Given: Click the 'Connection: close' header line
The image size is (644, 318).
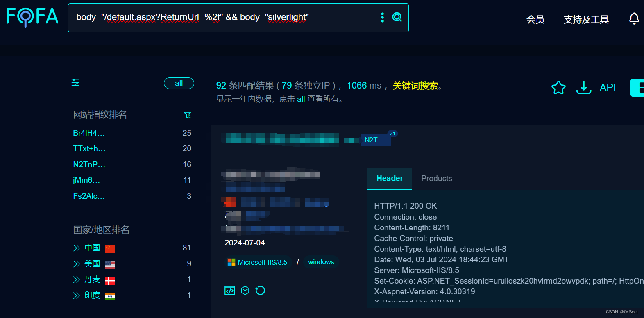Looking at the screenshot, I should (405, 217).
